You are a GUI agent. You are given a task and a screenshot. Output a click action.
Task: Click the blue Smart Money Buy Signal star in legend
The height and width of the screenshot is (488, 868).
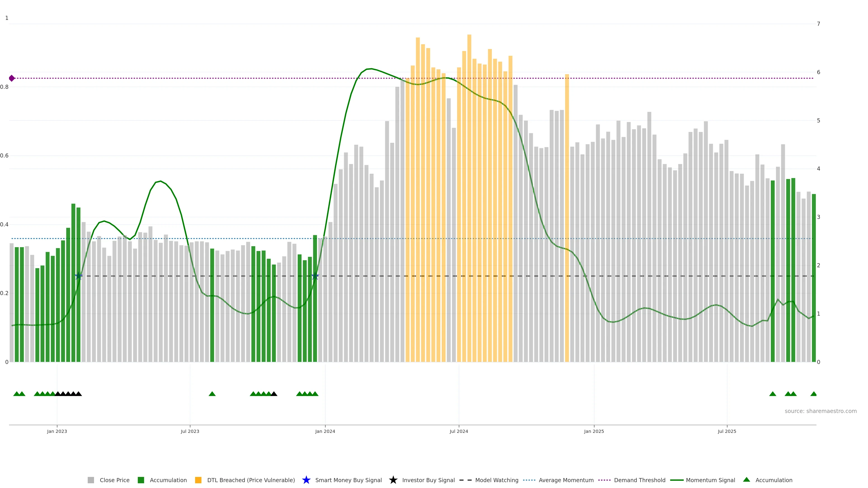pyautogui.click(x=306, y=480)
